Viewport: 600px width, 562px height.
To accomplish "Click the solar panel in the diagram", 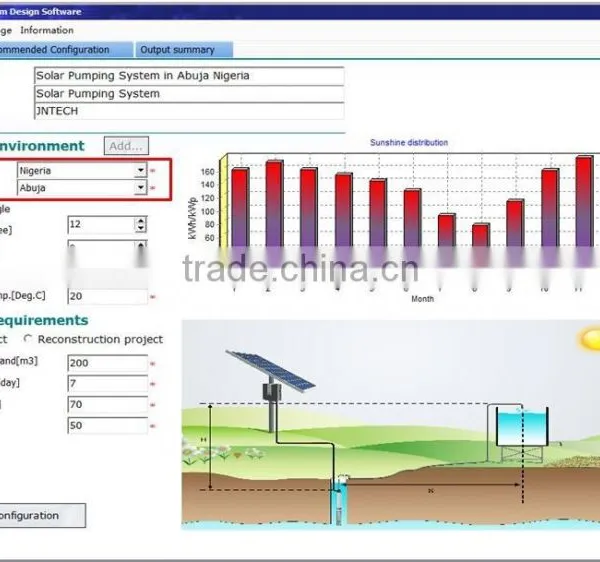I will [271, 370].
